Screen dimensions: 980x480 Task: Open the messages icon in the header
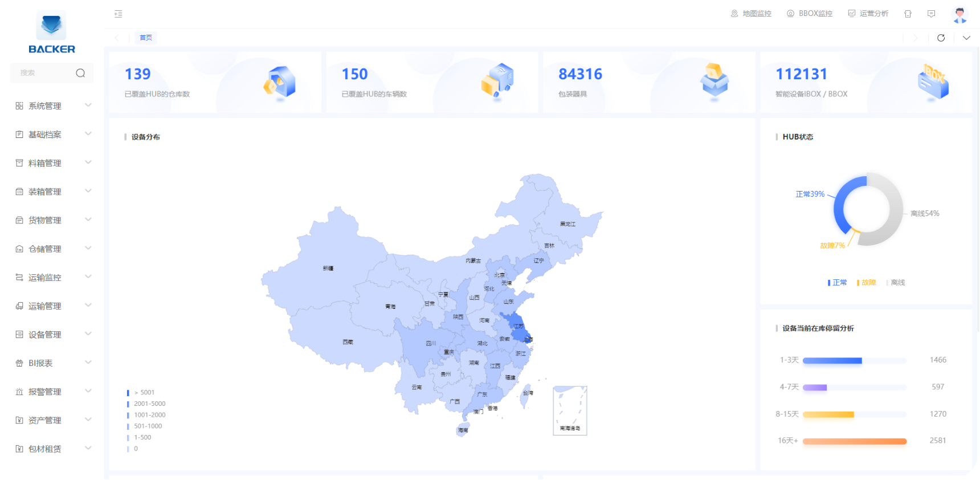[x=931, y=14]
